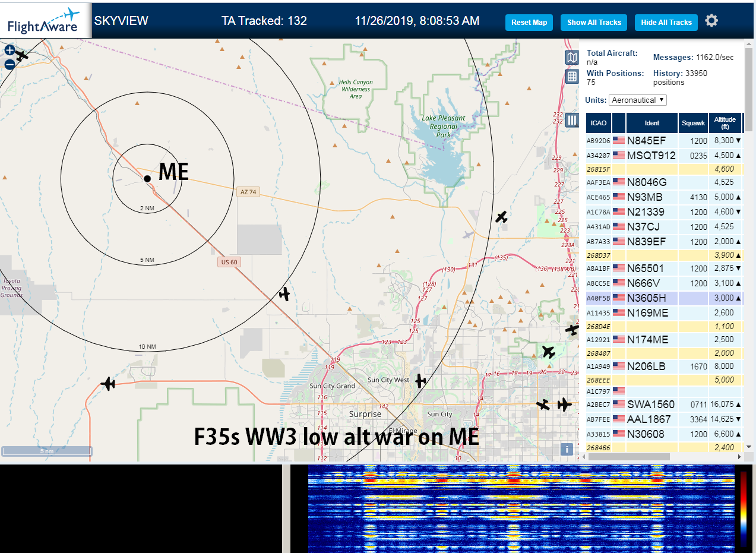Click Lake Pleasant Regional Park label
Viewport: 756px width, 553px height.
(444, 126)
